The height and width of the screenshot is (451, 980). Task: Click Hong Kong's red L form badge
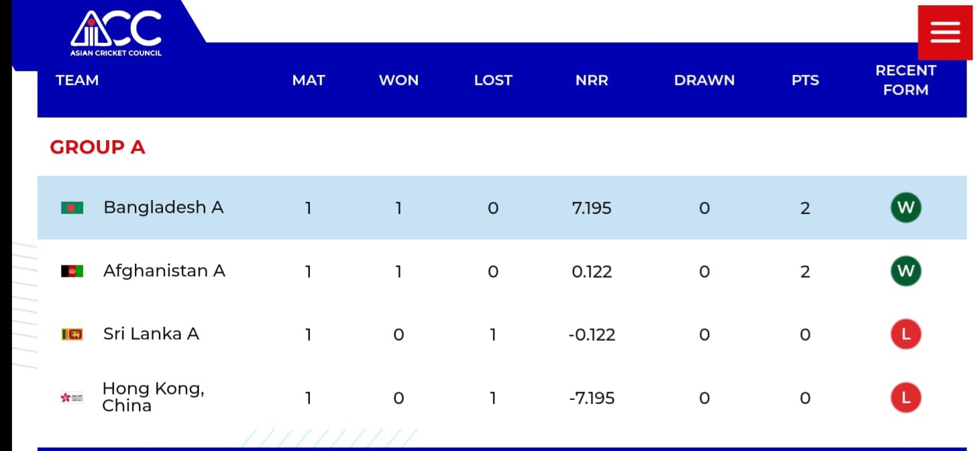tap(905, 398)
